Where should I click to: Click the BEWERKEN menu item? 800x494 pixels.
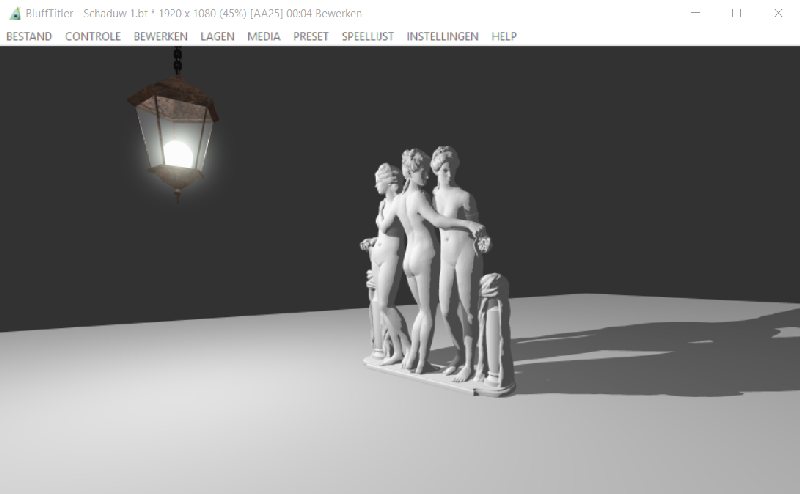pos(160,36)
